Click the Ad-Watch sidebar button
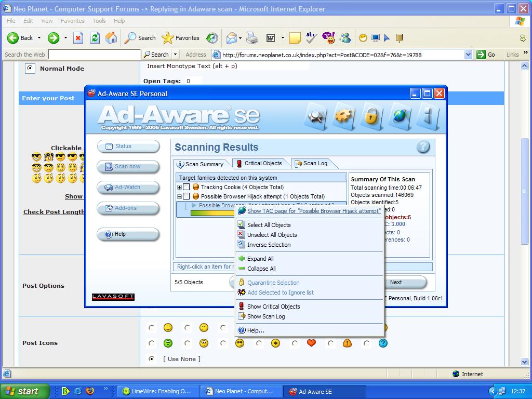Viewport: 532px width, 399px height. pyautogui.click(x=128, y=187)
